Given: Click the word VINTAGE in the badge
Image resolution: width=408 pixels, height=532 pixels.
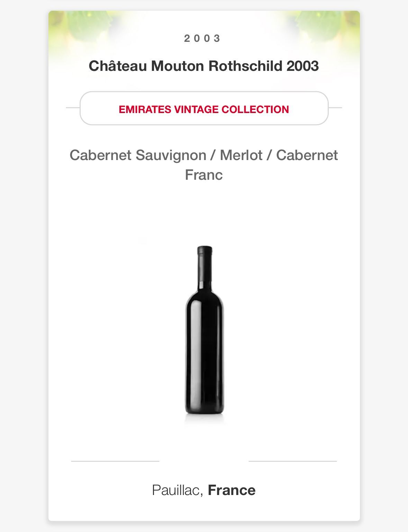Looking at the screenshot, I should coord(196,110).
